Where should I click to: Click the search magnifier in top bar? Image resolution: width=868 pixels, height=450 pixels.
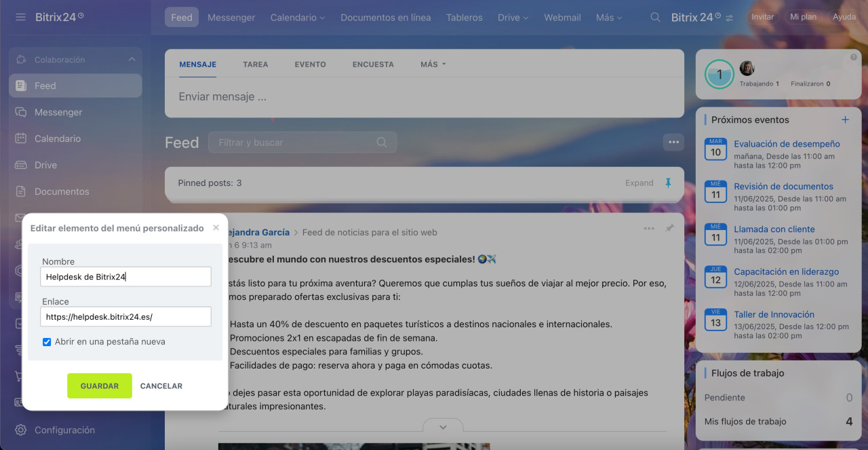[x=655, y=18]
